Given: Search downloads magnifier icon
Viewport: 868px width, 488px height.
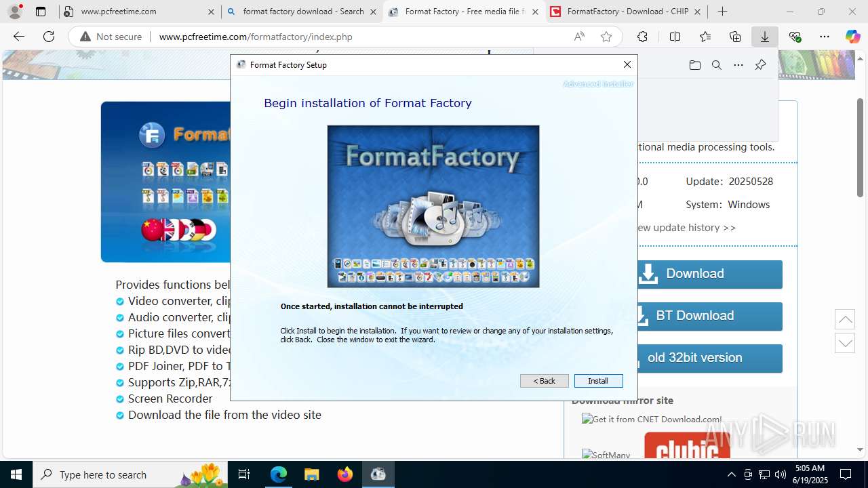Looking at the screenshot, I should click(717, 65).
